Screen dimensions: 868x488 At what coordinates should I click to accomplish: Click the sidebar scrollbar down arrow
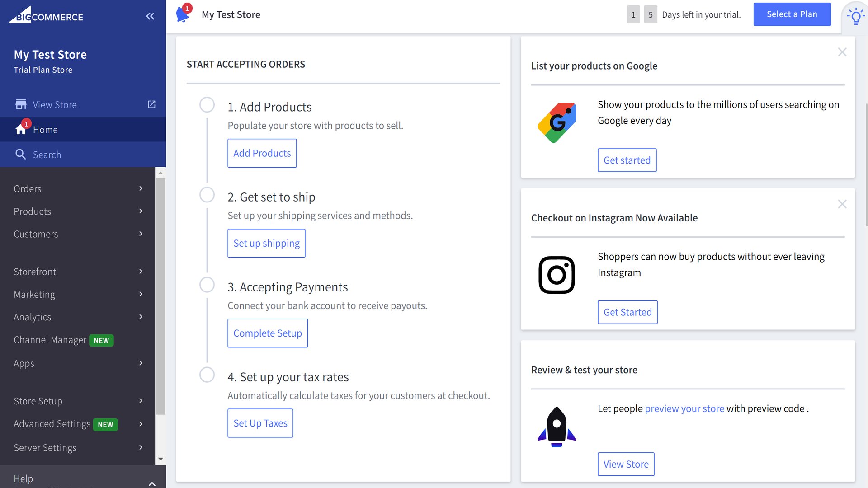160,459
